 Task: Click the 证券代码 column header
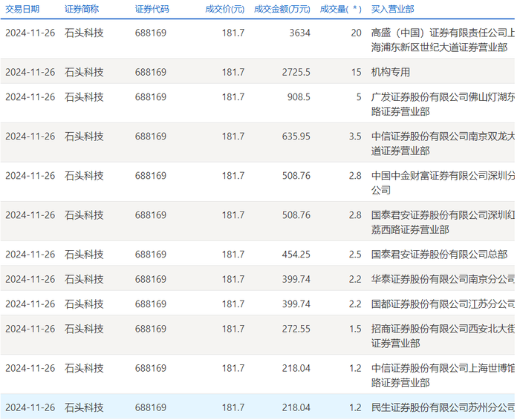(x=152, y=9)
